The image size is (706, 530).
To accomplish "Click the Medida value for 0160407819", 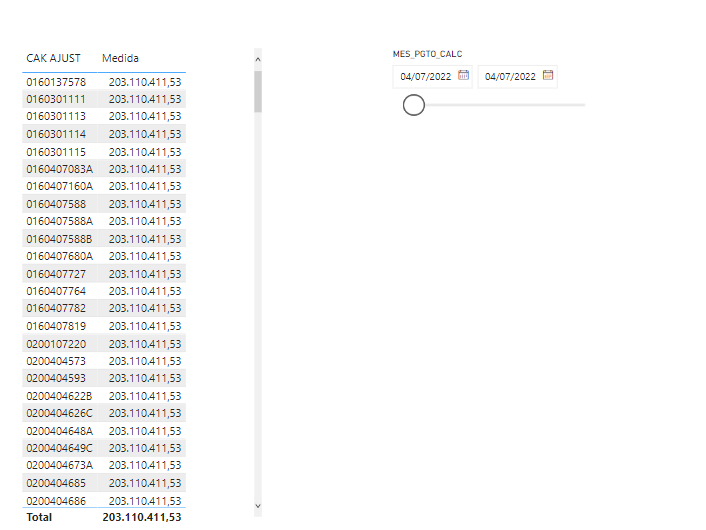I will coord(145,326).
